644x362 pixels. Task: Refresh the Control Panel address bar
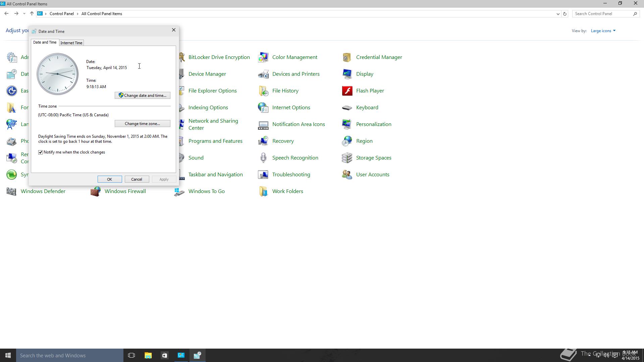coord(565,14)
